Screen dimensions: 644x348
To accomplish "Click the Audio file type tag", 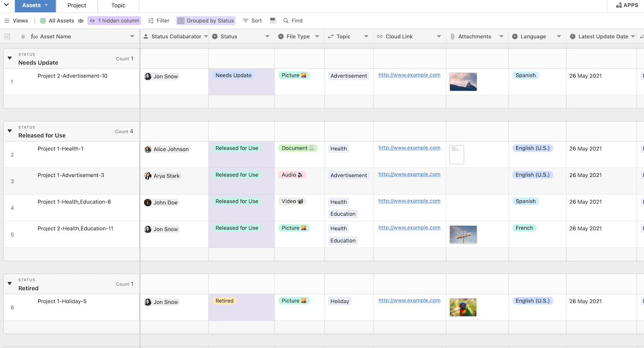I will tap(292, 175).
